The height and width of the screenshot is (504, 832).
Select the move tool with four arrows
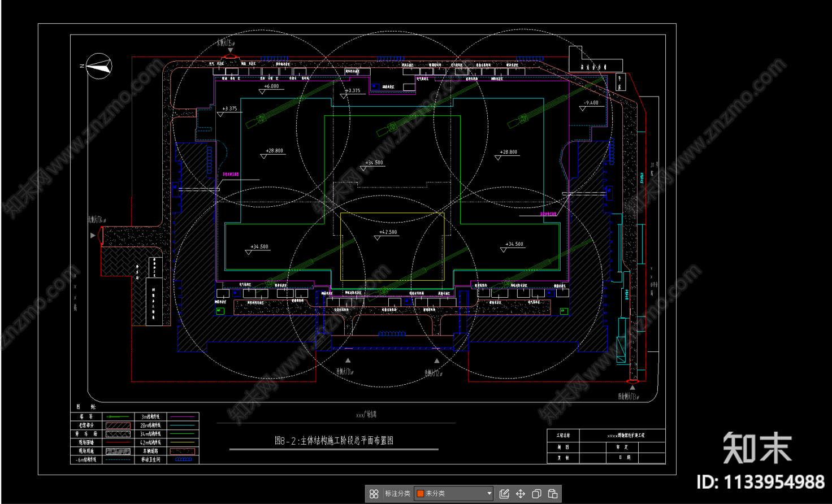pyautogui.click(x=521, y=494)
